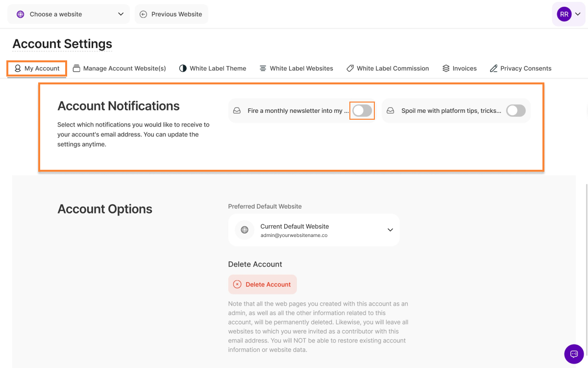Turn on platform tips and tricks toggle

[x=515, y=111]
